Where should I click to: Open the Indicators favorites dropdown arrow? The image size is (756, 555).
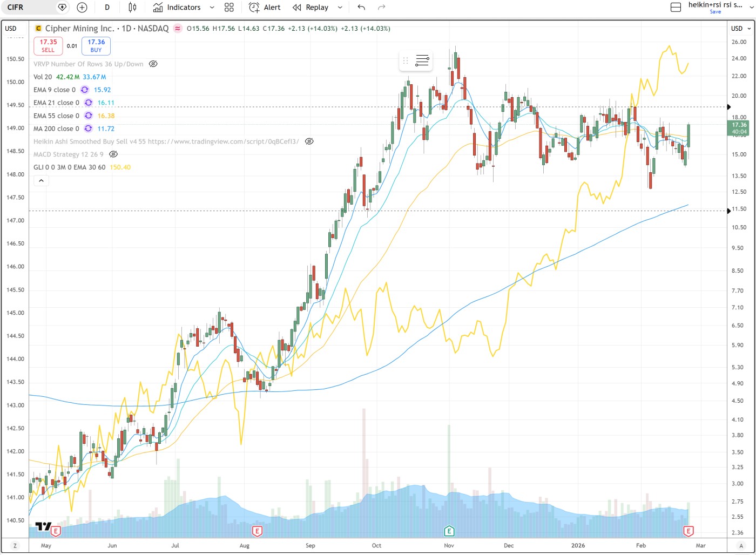coord(212,8)
